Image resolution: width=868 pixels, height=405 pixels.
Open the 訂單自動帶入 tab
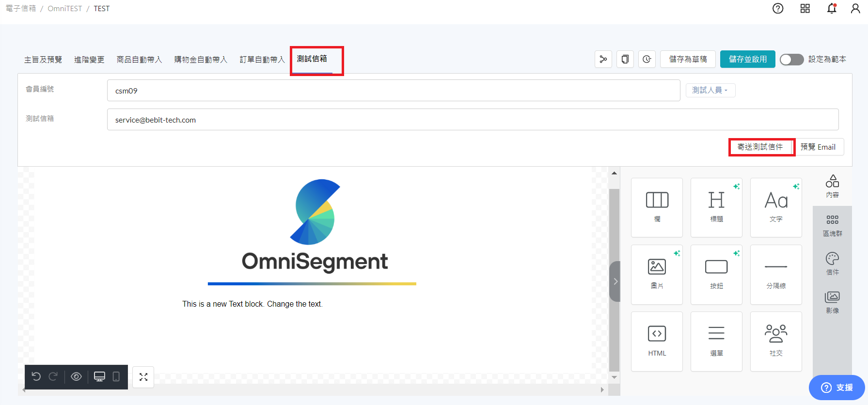tap(262, 60)
